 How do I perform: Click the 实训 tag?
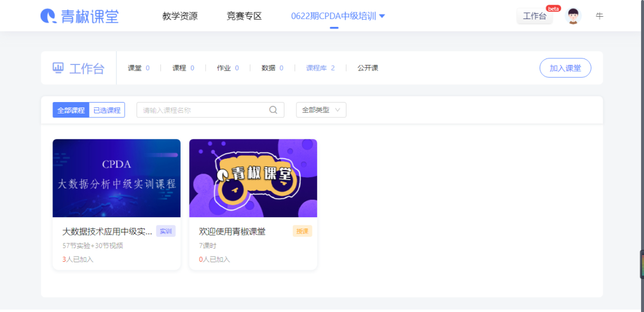[x=166, y=231]
